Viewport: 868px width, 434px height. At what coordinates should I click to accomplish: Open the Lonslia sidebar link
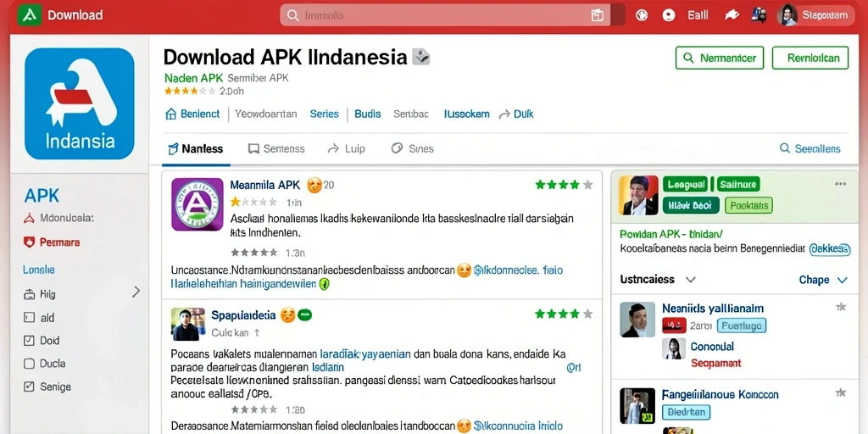[39, 270]
